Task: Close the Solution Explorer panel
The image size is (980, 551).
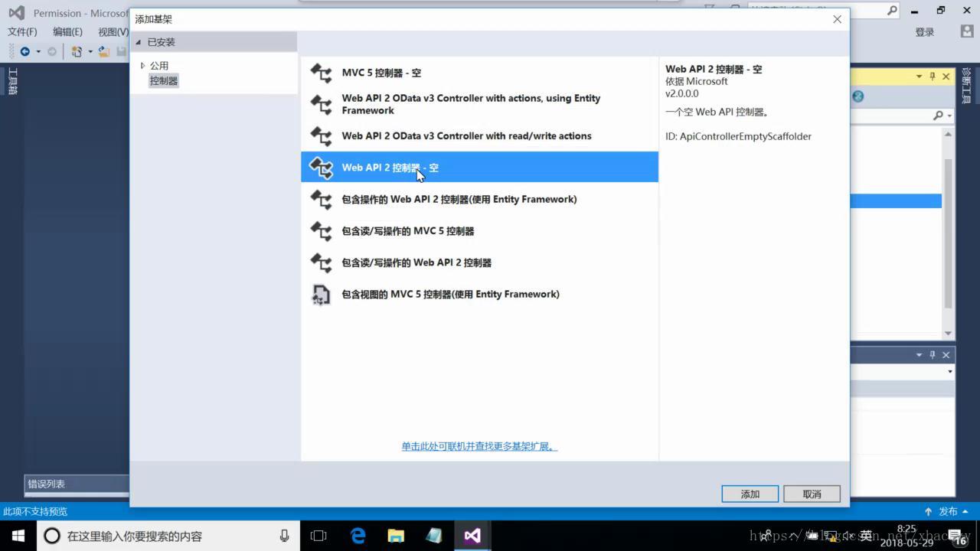Action: click(946, 77)
